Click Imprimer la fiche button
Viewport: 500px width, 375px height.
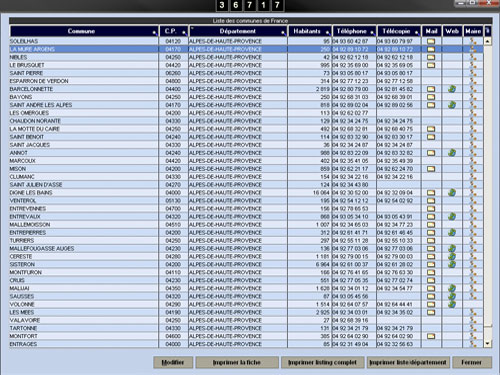[237, 362]
